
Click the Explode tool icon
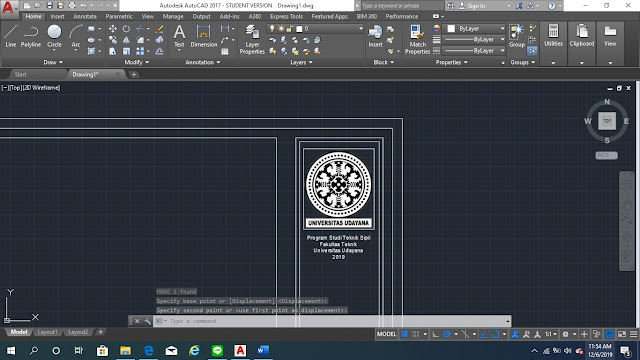[x=160, y=40]
